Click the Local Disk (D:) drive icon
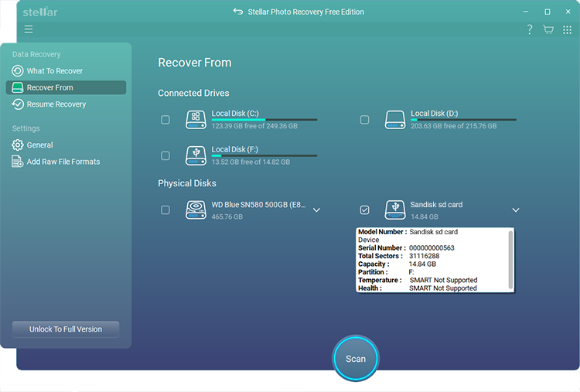 coord(395,120)
